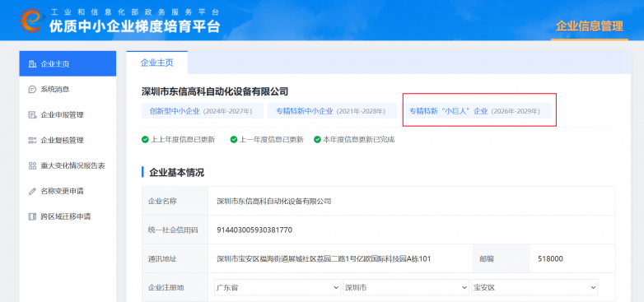Click the chat bubble icon beside 系统消息
This screenshot has width=644, height=302.
coord(32,90)
